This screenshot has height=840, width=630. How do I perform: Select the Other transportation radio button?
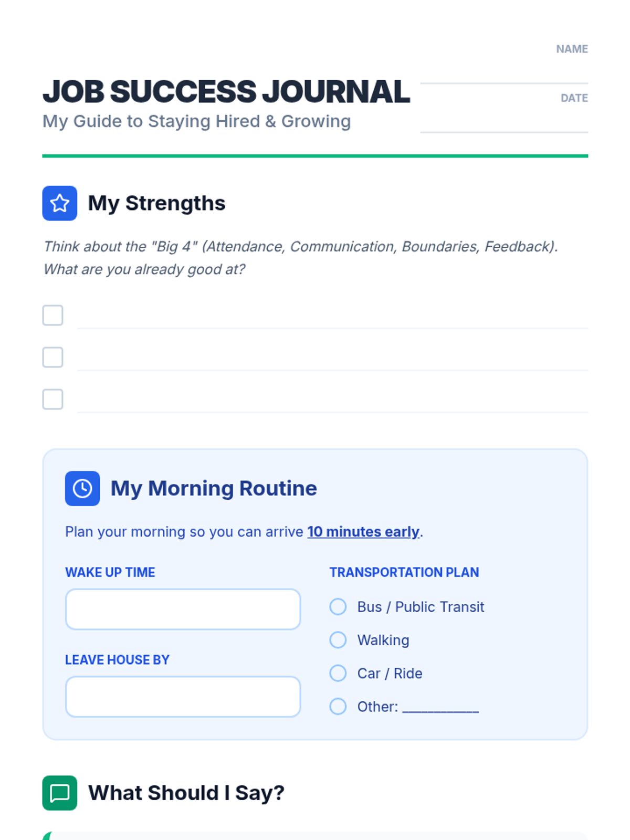coord(338,707)
